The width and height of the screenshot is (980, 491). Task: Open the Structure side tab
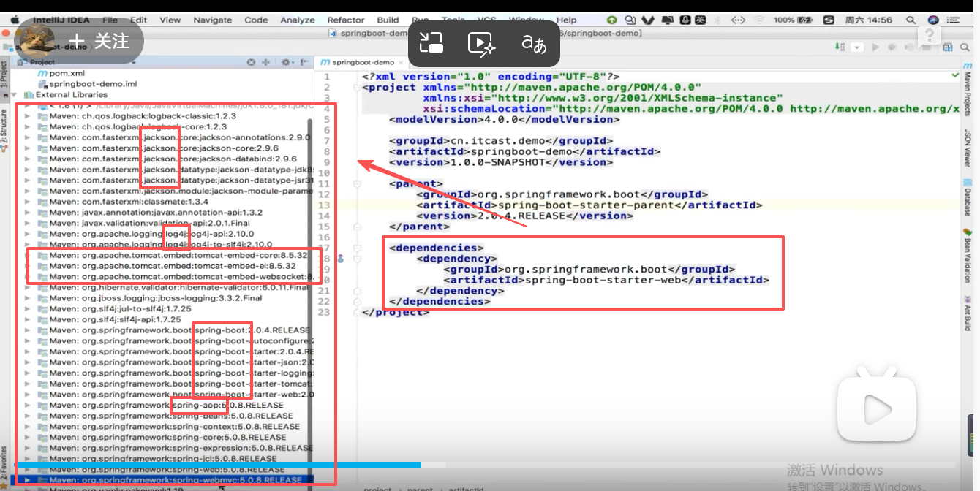tap(4, 132)
